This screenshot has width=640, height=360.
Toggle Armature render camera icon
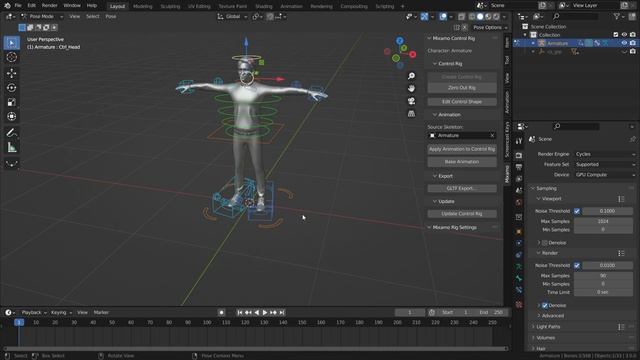point(633,43)
